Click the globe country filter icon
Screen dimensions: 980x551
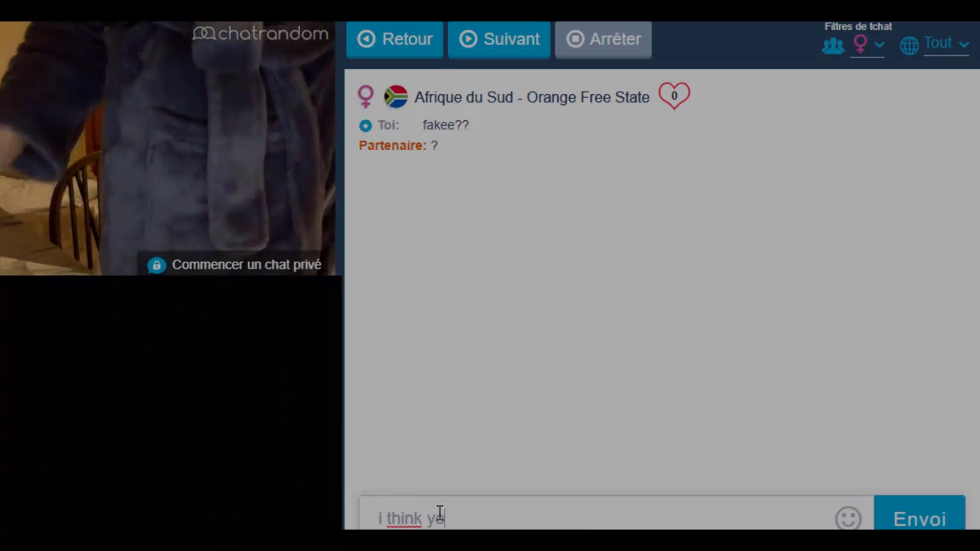point(909,45)
